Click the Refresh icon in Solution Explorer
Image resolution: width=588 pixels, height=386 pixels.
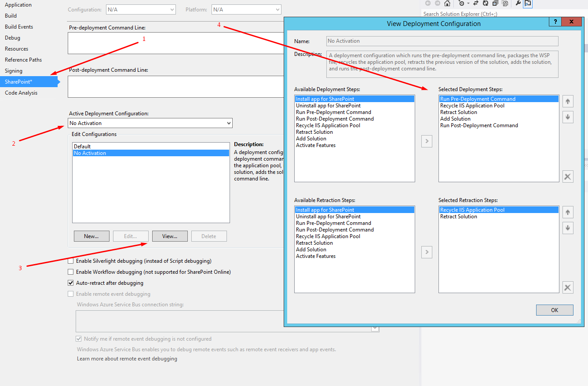(485, 4)
